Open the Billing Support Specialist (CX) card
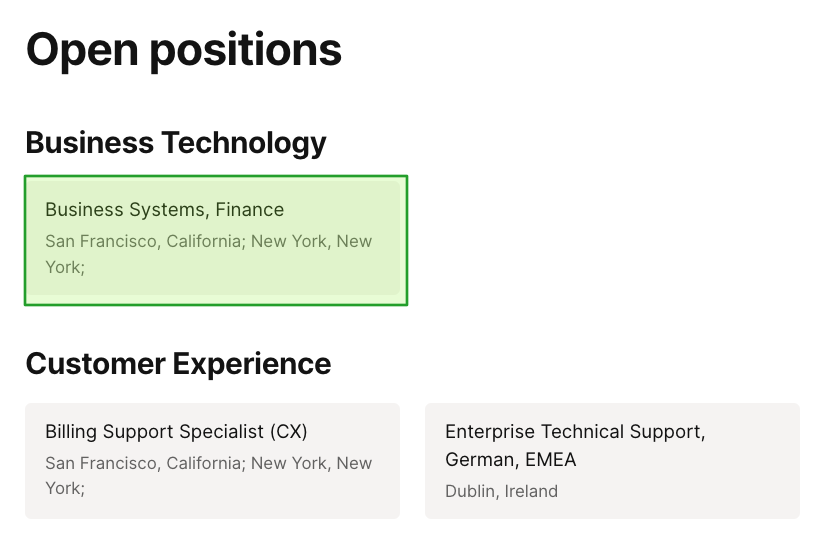Screen dimensions: 819x540 tap(212, 461)
